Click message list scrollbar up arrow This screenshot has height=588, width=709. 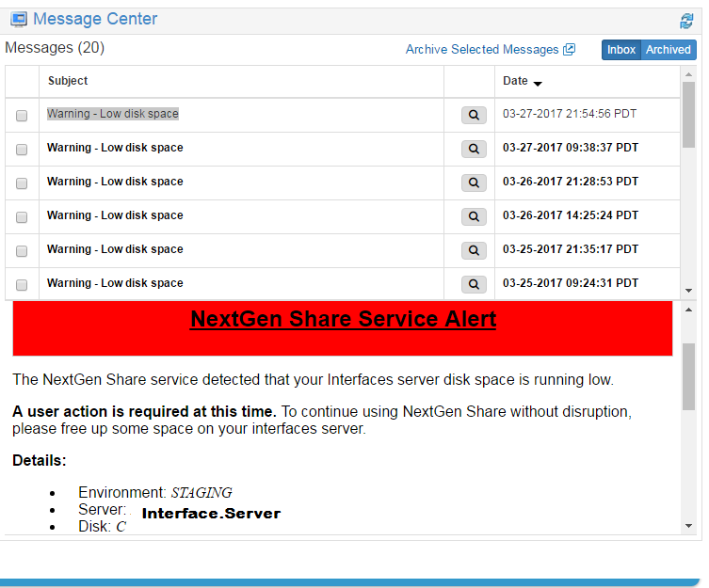(688, 74)
